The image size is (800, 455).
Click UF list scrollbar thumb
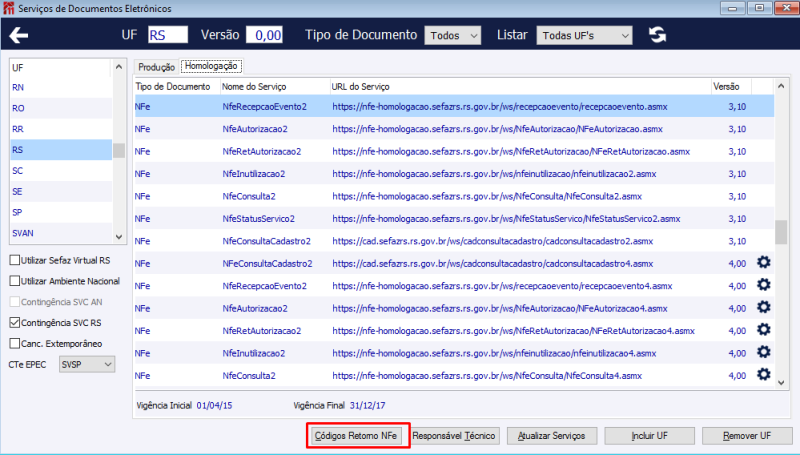click(x=119, y=150)
